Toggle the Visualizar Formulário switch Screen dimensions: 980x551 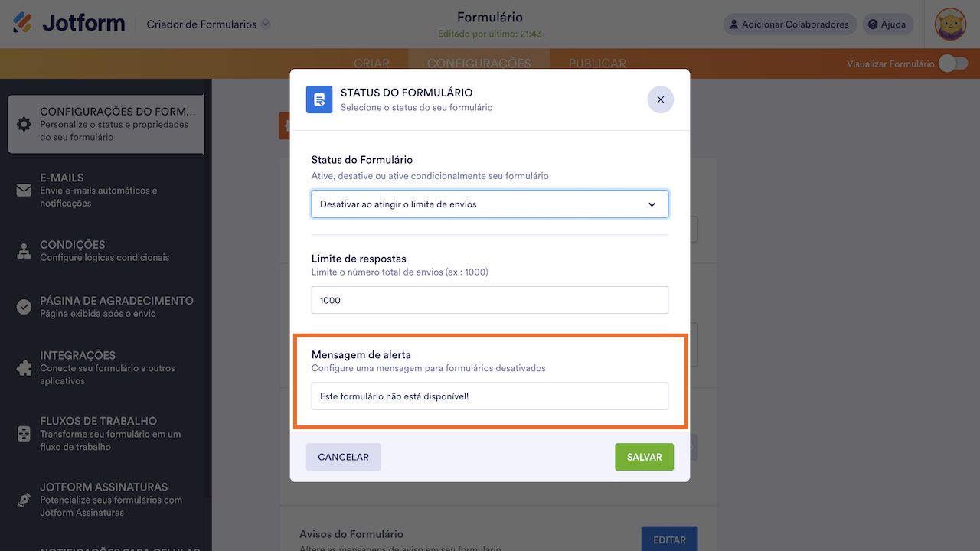(x=952, y=64)
